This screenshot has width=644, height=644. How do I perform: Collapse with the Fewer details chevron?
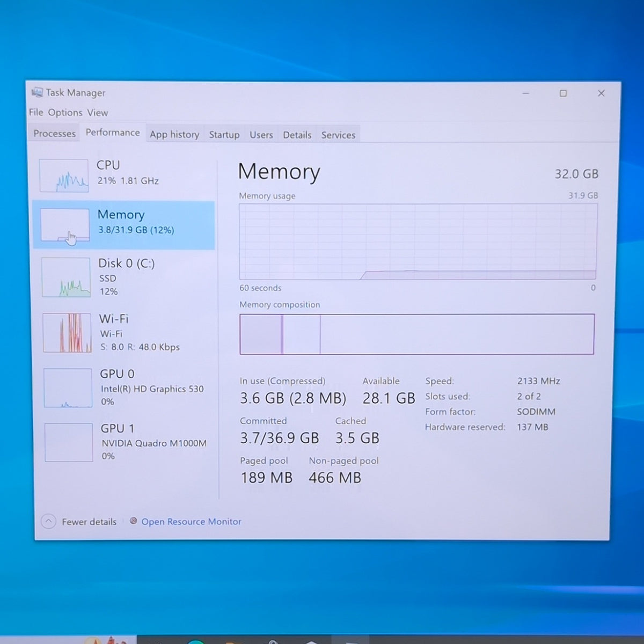[x=48, y=521]
